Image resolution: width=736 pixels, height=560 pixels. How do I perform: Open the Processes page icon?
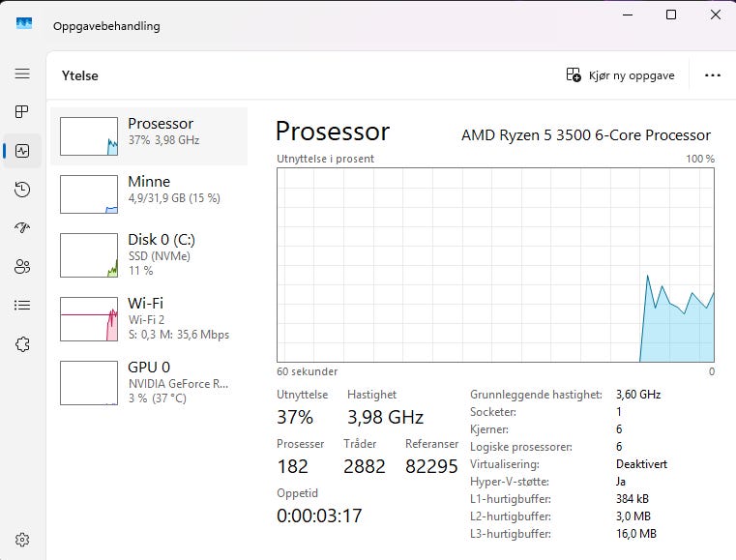22,112
